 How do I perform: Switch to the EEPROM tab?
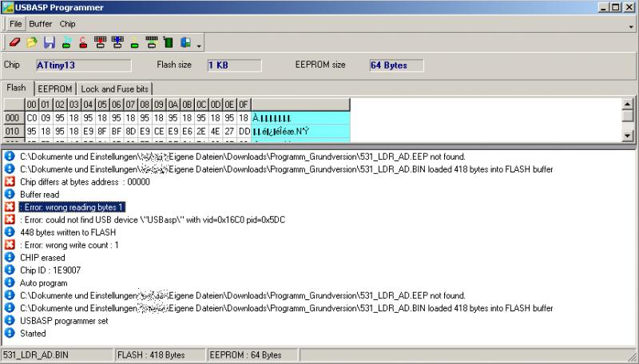[x=54, y=89]
